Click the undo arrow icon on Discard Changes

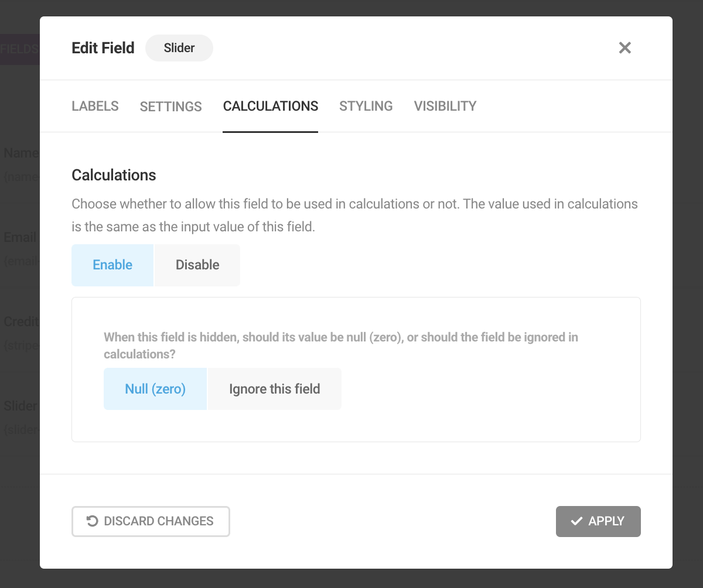point(92,521)
